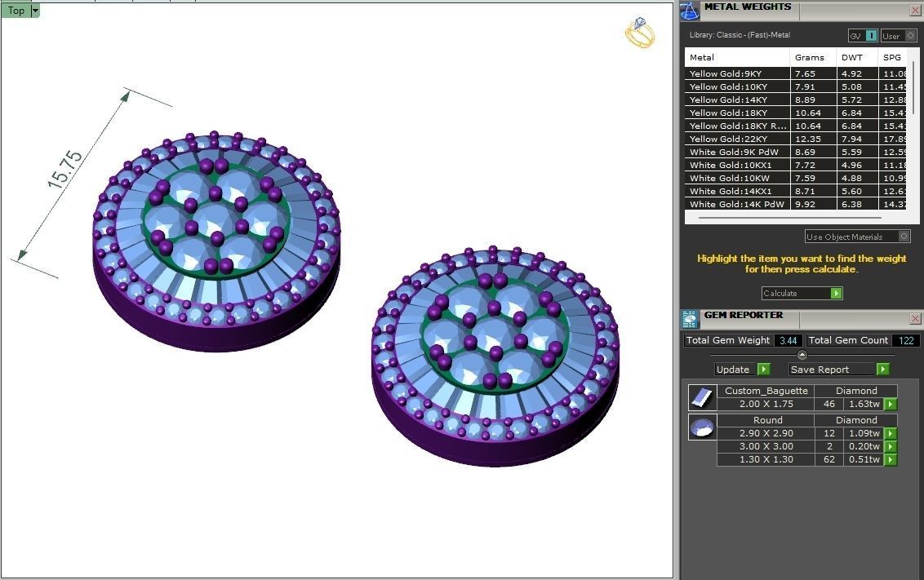Close the Metal Weights panel

[915, 11]
